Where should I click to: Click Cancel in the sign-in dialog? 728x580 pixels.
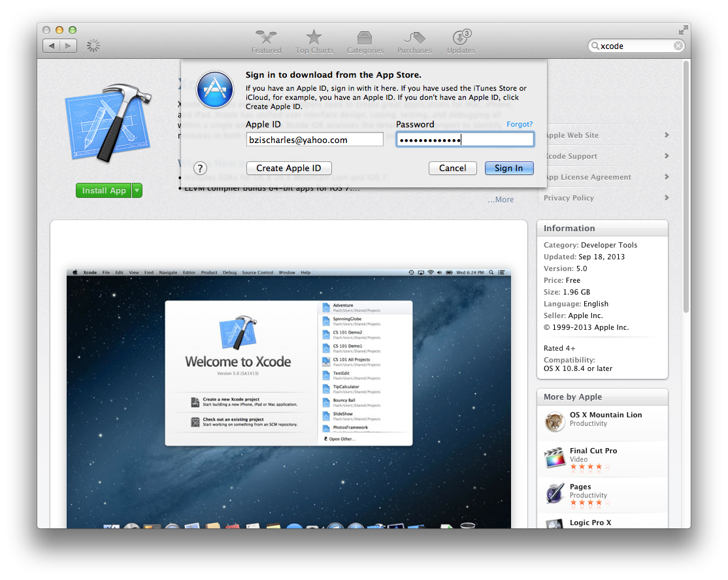[453, 168]
